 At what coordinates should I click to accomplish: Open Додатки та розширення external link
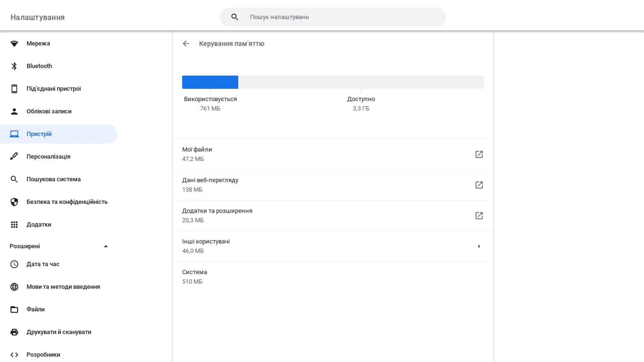point(479,216)
